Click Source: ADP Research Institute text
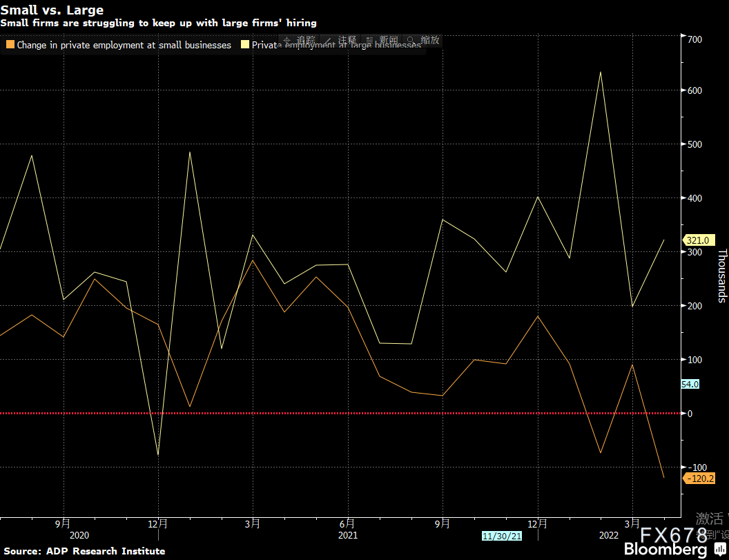The width and height of the screenshot is (729, 560). [84, 551]
